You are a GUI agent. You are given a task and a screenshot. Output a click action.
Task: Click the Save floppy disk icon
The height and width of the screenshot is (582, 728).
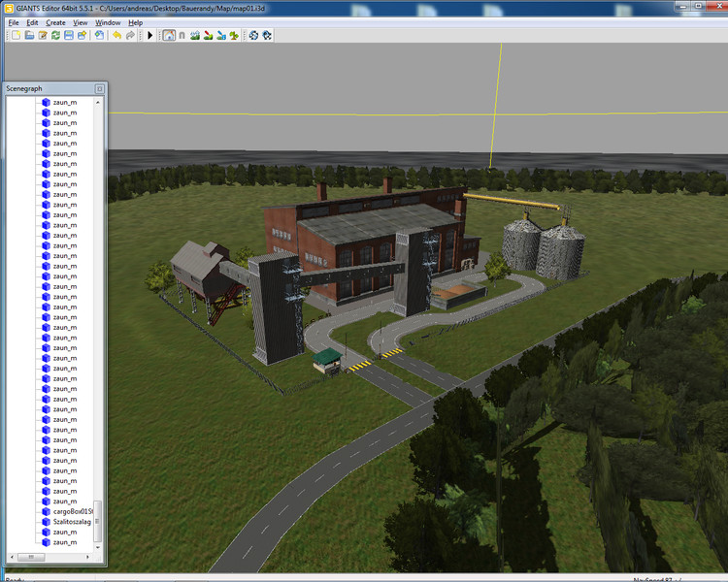pos(69,35)
